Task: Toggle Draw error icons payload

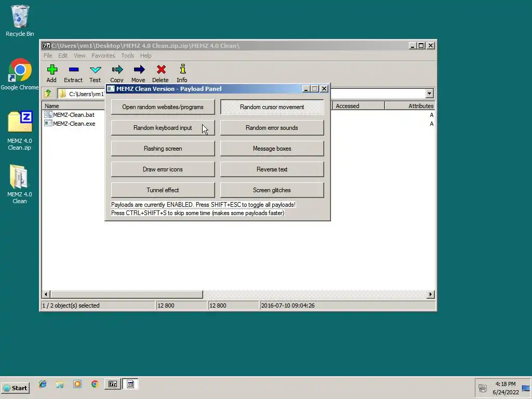Action: [x=163, y=169]
